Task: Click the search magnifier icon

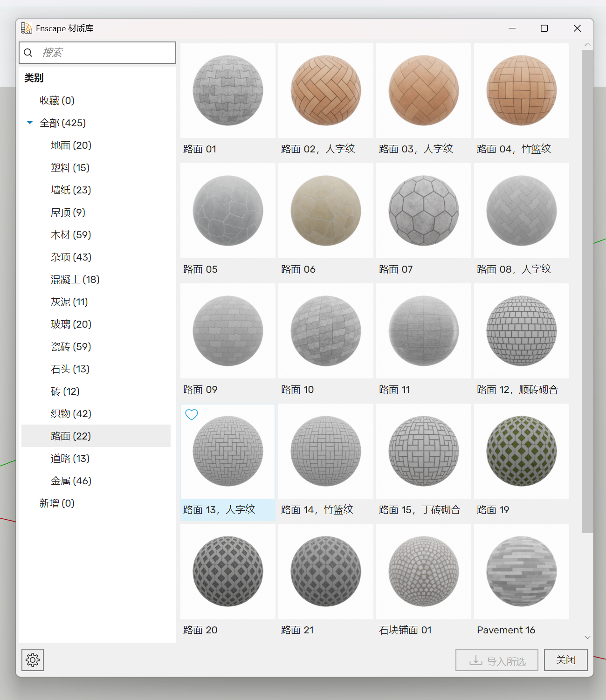Action: (x=28, y=53)
